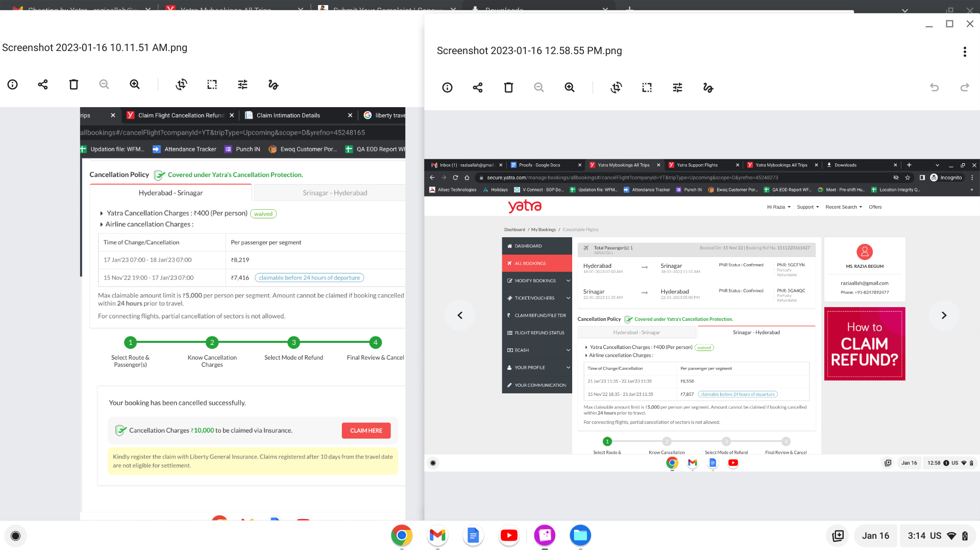
Task: Click file name Screenshot 2023-01-16 12.58.55 PM.png
Action: point(529,51)
